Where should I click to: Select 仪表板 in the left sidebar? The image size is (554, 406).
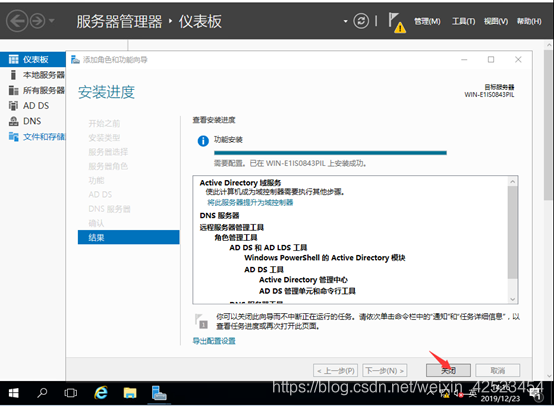click(33, 59)
